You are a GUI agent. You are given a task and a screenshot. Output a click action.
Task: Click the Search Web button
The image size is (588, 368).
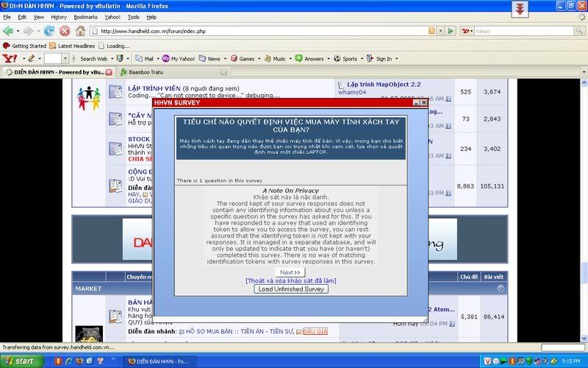click(94, 59)
